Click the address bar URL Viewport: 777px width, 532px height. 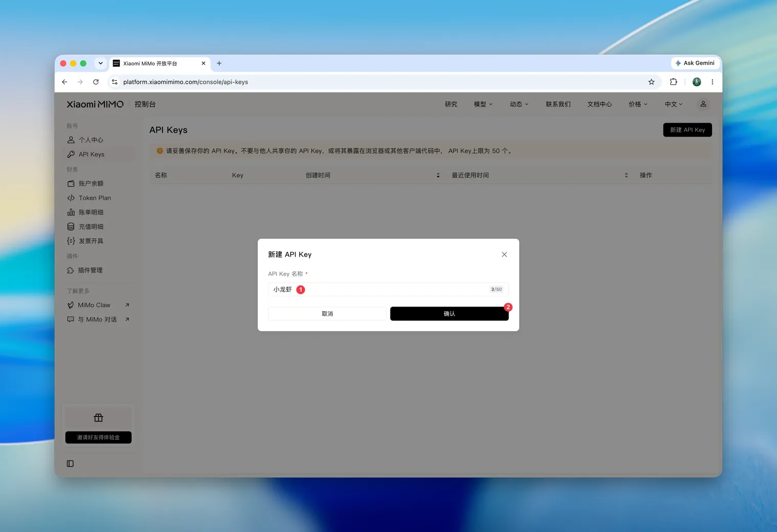pos(186,82)
